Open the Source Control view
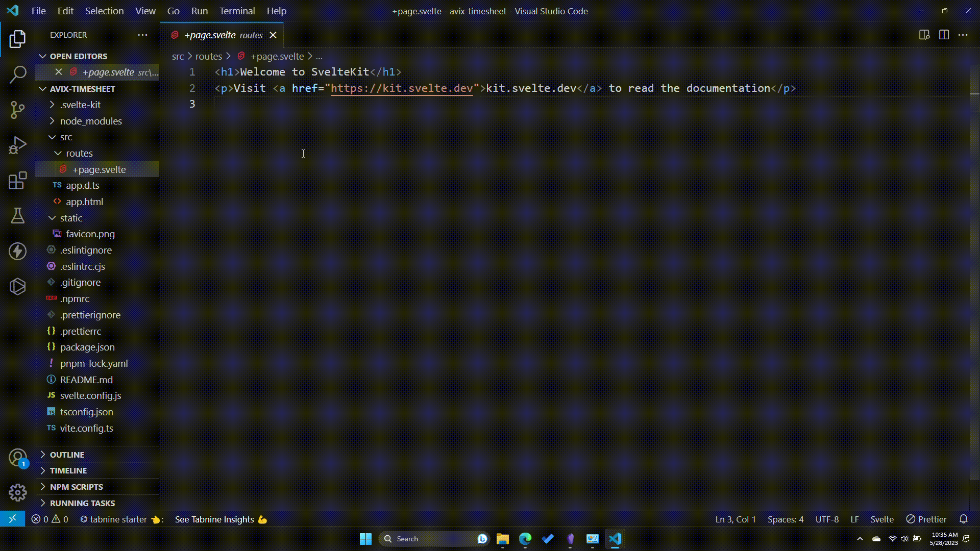Screen dimensions: 980x551 click(x=18, y=110)
